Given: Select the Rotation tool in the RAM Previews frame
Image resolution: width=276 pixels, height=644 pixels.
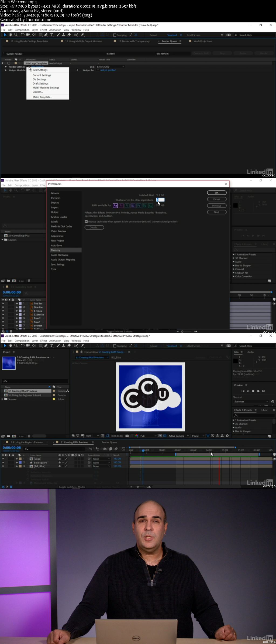Looking at the screenshot, I should 23,346.
